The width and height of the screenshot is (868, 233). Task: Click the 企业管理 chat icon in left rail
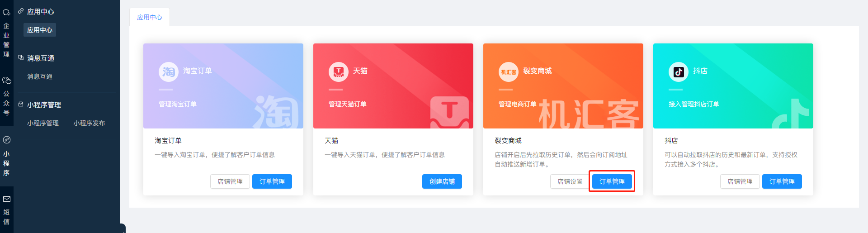[x=6, y=13]
